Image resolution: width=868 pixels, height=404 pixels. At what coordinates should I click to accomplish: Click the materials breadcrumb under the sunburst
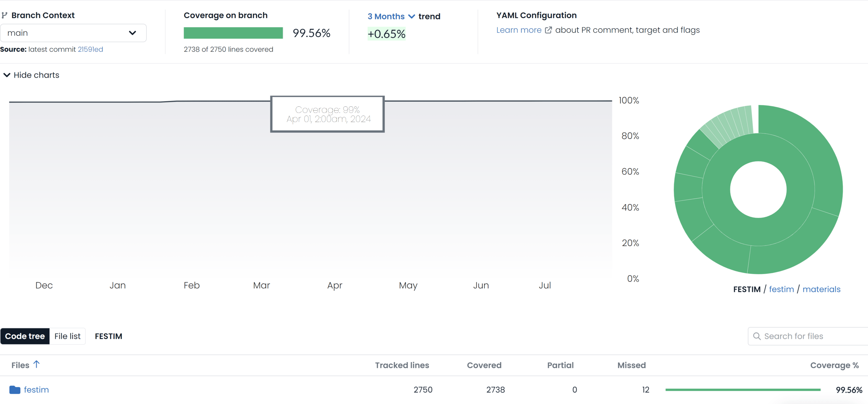coord(821,289)
